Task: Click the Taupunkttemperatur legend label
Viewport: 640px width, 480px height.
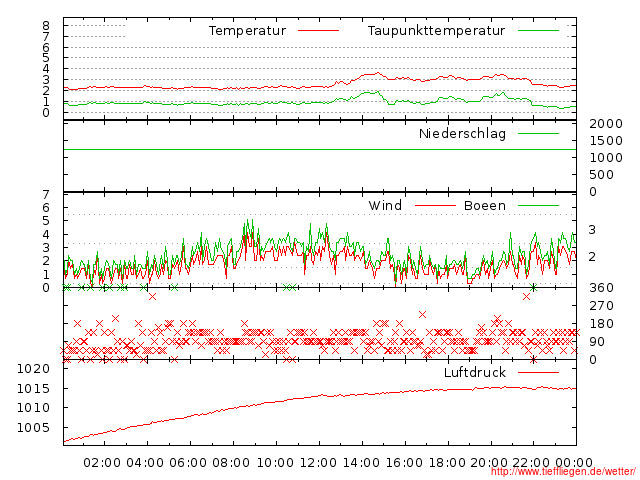Action: click(436, 31)
